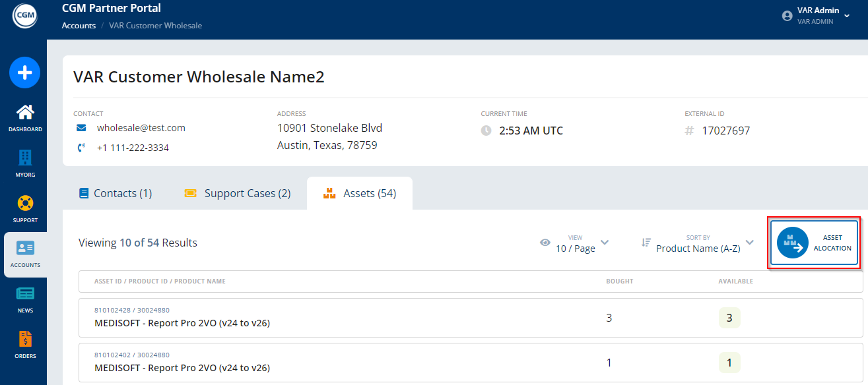Image resolution: width=868 pixels, height=385 pixels.
Task: Click the Asset Allocation button
Action: pyautogui.click(x=814, y=243)
